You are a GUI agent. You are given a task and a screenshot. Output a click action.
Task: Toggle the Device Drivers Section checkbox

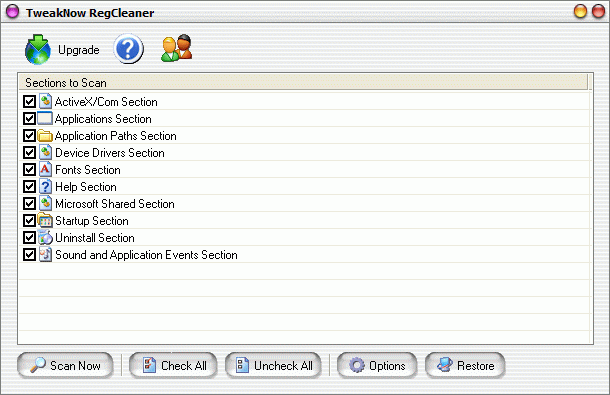point(29,153)
